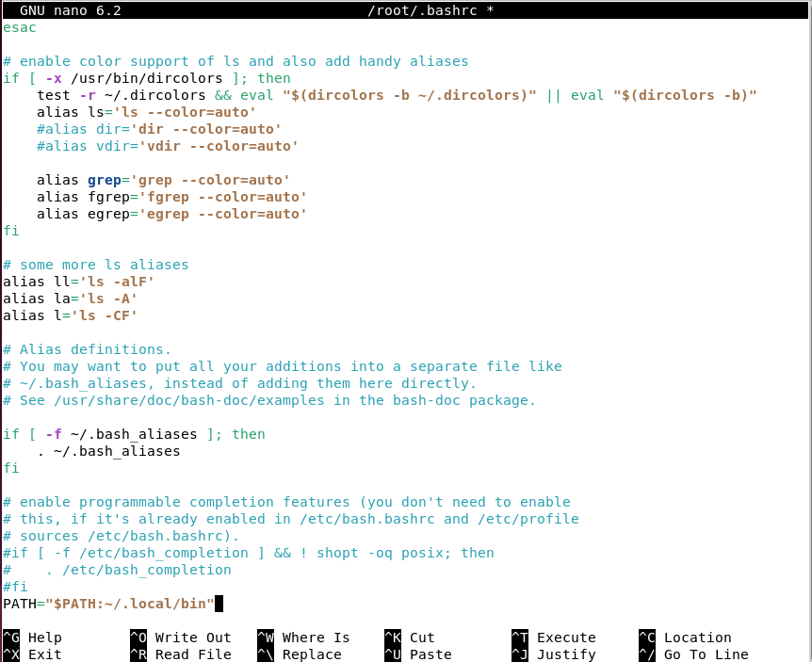Open the ^\ Replace shortcut

[x=300, y=654]
